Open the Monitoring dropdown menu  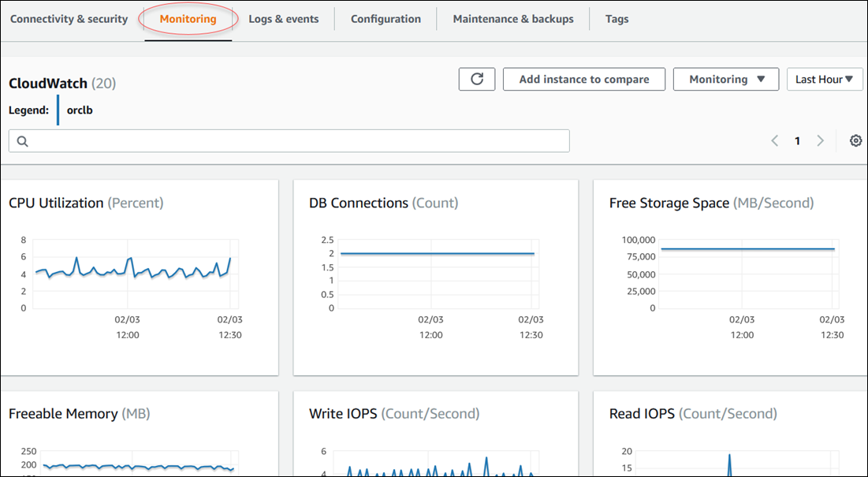[726, 79]
